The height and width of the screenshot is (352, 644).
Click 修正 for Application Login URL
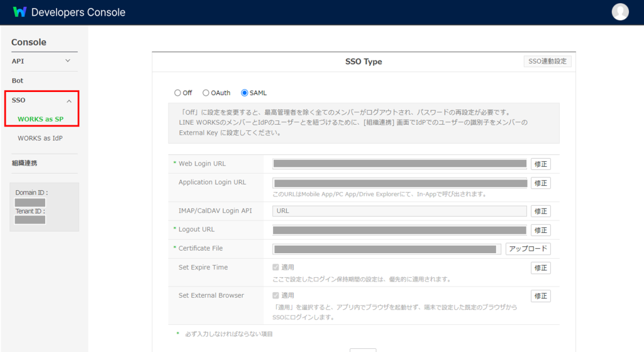coord(540,183)
